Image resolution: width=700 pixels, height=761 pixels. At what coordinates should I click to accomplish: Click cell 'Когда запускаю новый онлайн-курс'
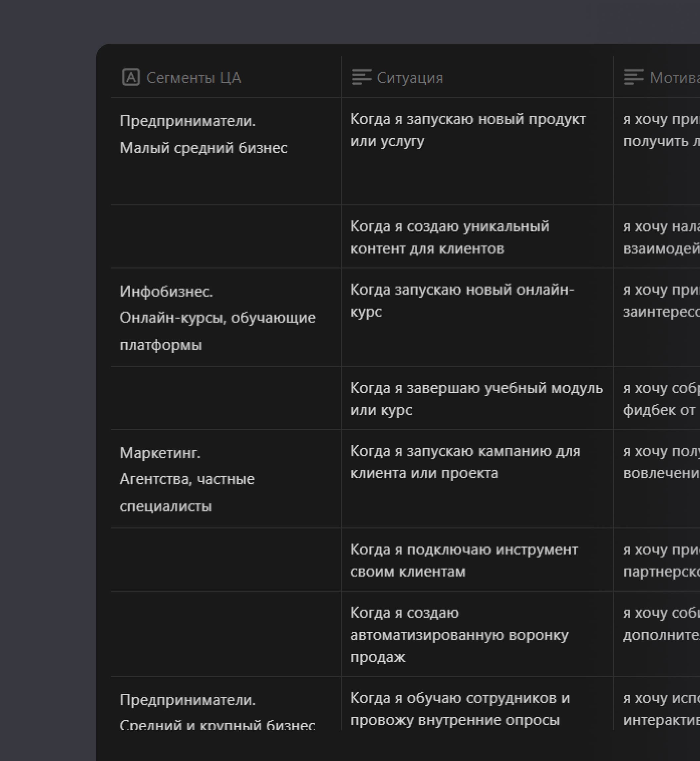click(462, 300)
